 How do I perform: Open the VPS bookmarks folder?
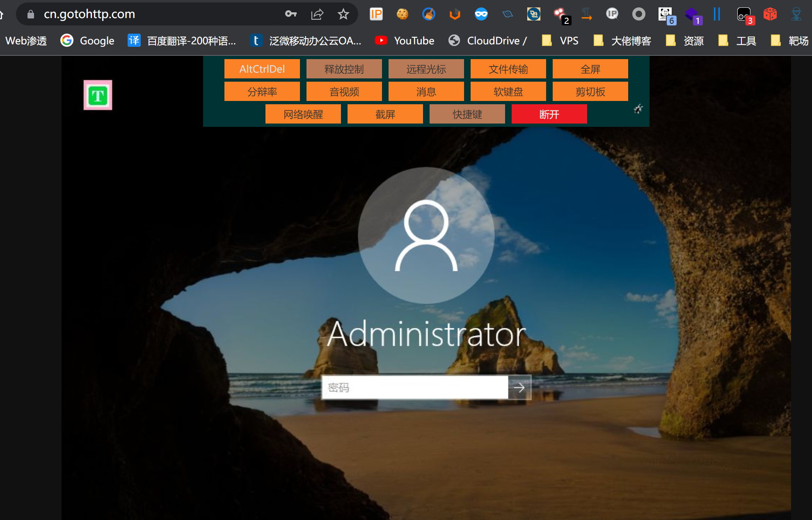click(x=561, y=41)
